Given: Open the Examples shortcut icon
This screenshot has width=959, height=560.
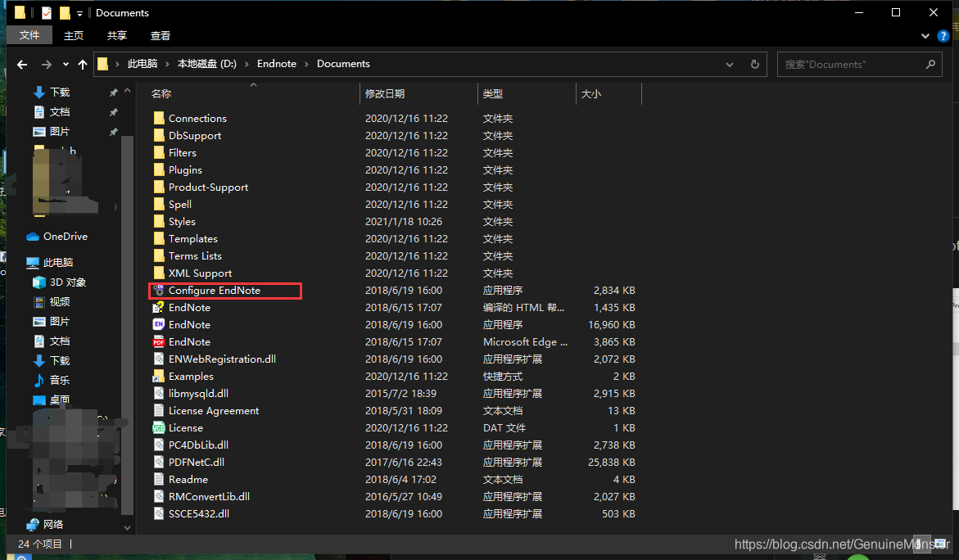Looking at the screenshot, I should 159,376.
